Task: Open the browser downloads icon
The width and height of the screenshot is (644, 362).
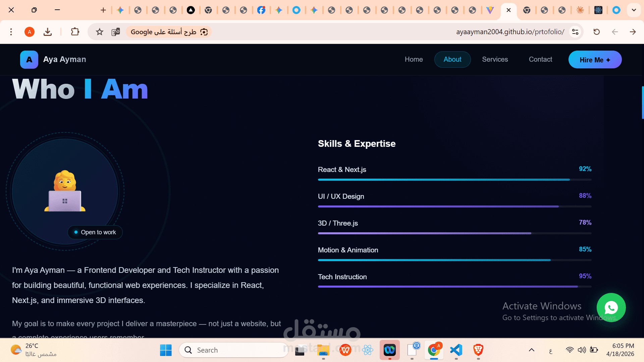Action: coord(48,32)
